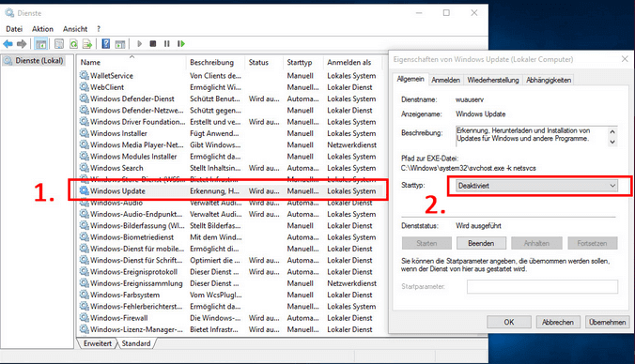This screenshot has height=364, width=635.
Task: Open the Datei menu
Action: pyautogui.click(x=14, y=29)
